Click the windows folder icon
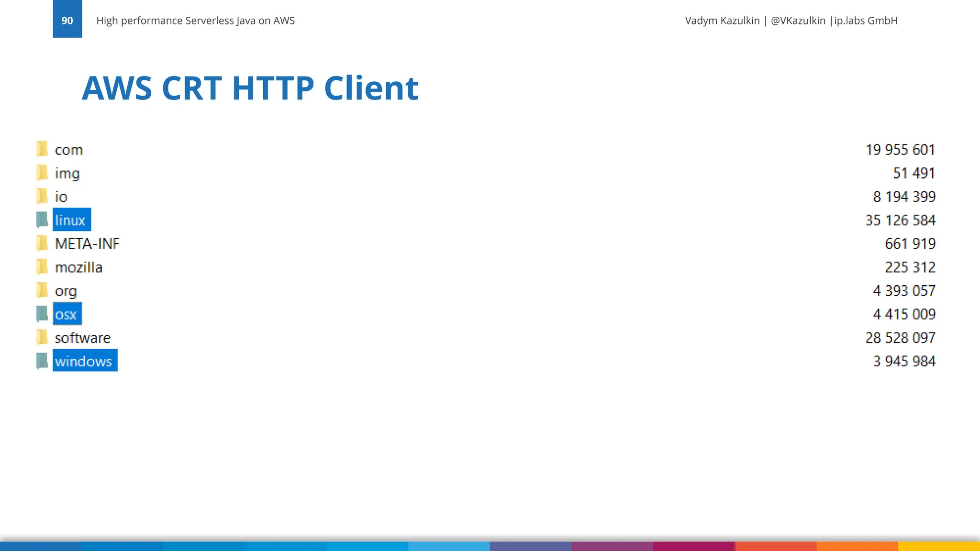980x551 pixels. tap(42, 361)
